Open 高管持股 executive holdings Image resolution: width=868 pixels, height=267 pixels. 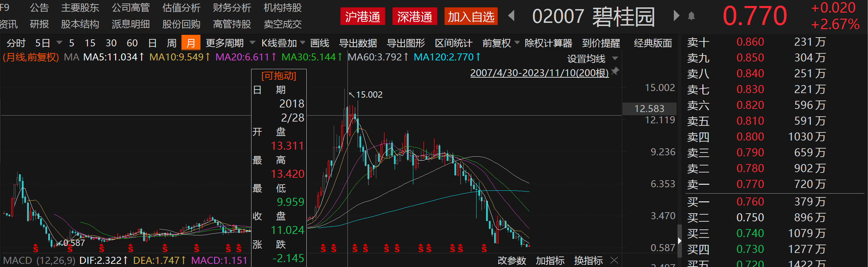(x=232, y=24)
